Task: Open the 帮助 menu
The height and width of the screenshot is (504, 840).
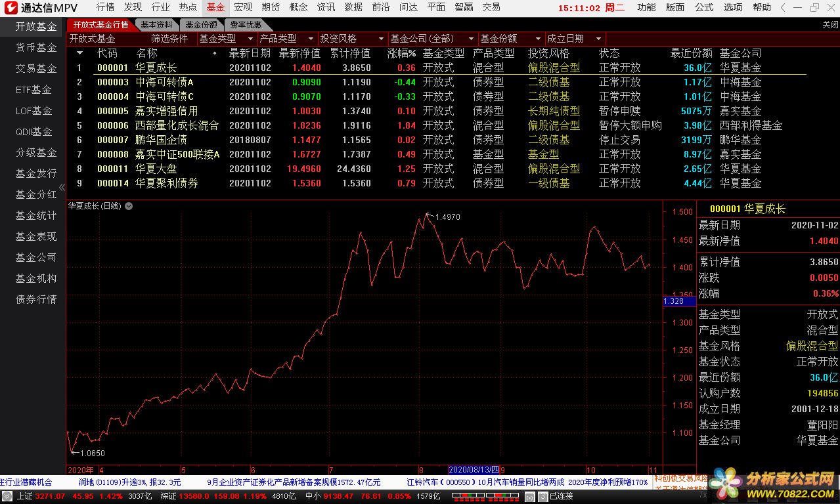Action: (x=762, y=8)
